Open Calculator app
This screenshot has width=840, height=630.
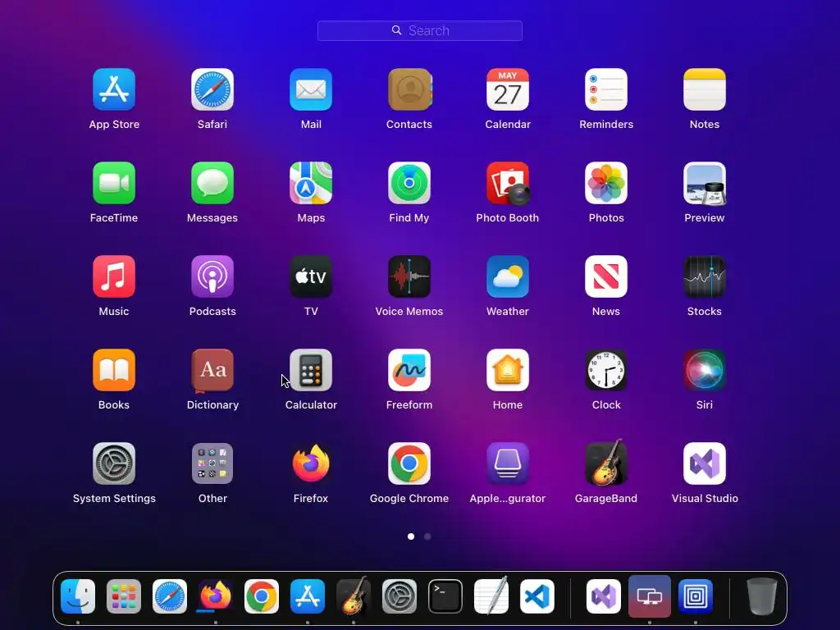coord(311,370)
